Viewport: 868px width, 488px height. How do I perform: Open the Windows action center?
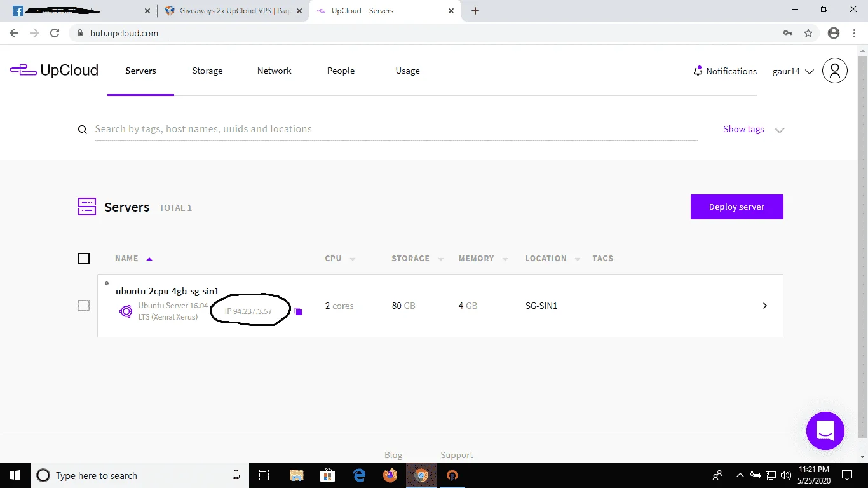(x=846, y=475)
